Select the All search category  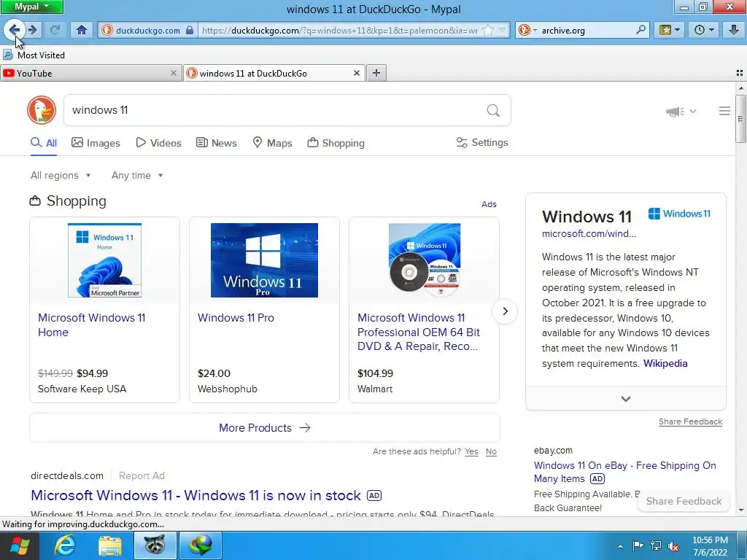pyautogui.click(x=44, y=143)
